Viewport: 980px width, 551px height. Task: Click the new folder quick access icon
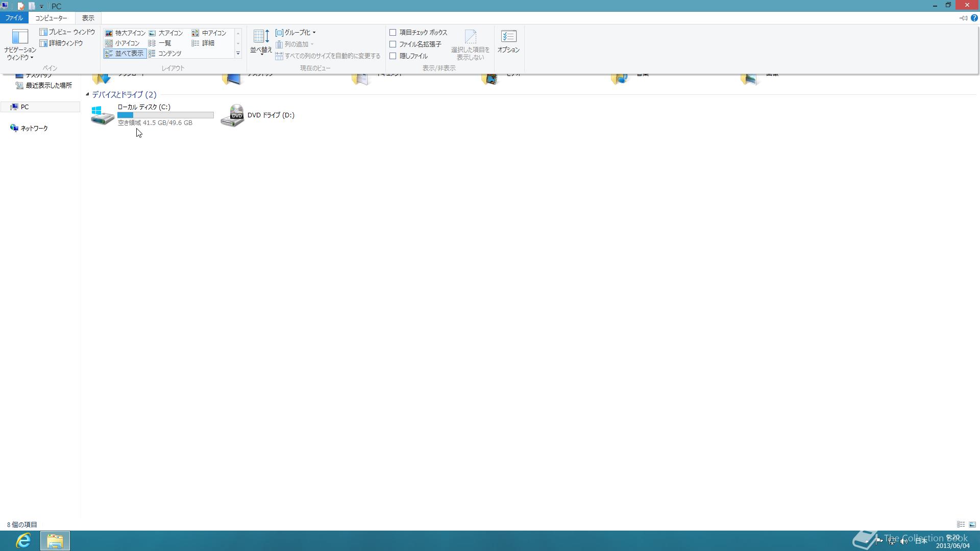coord(32,6)
